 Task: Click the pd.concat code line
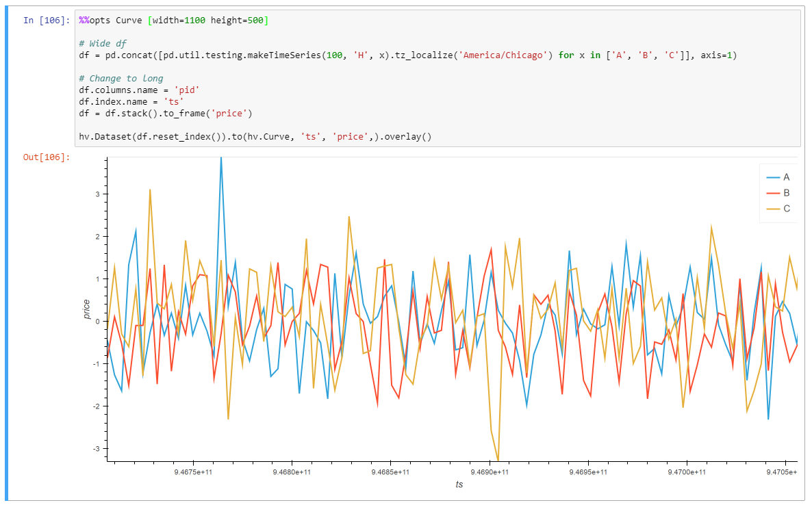pos(407,55)
